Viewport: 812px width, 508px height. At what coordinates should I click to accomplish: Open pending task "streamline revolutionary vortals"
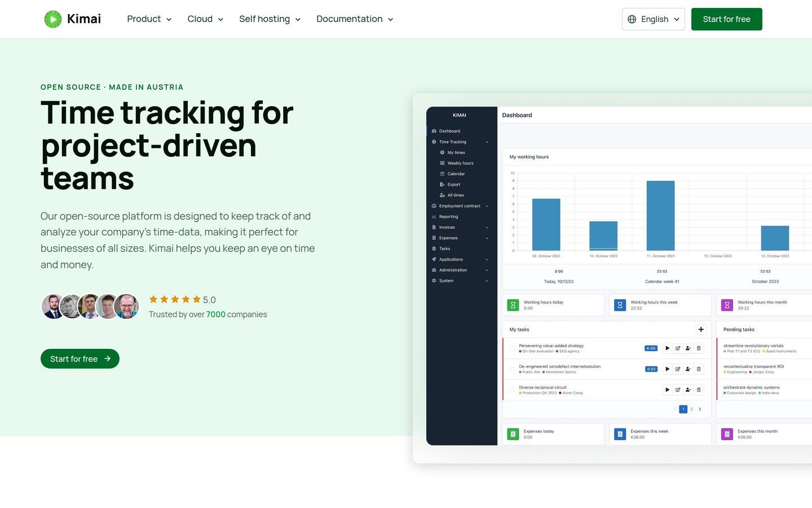pos(753,346)
